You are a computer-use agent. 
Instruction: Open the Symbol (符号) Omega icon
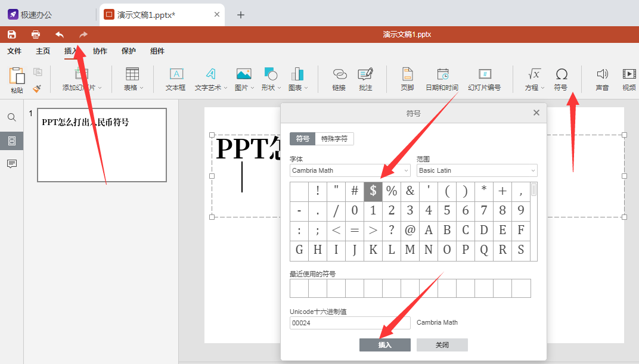pos(561,79)
